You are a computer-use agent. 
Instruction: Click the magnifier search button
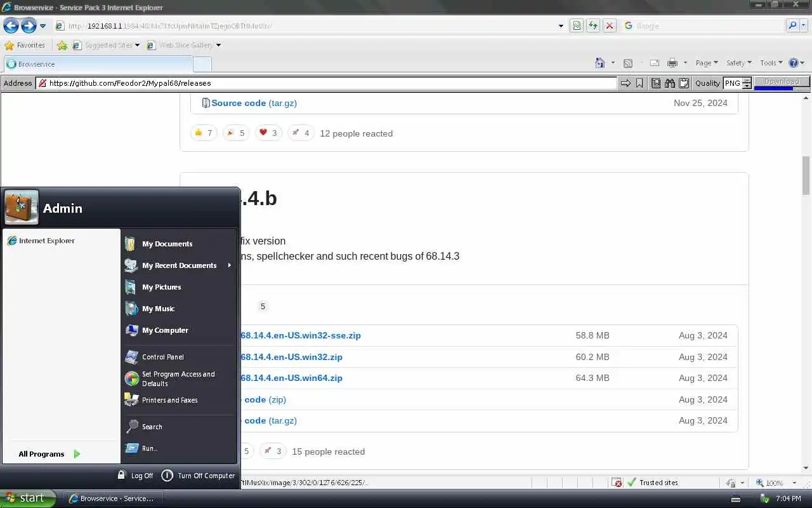[x=792, y=26]
